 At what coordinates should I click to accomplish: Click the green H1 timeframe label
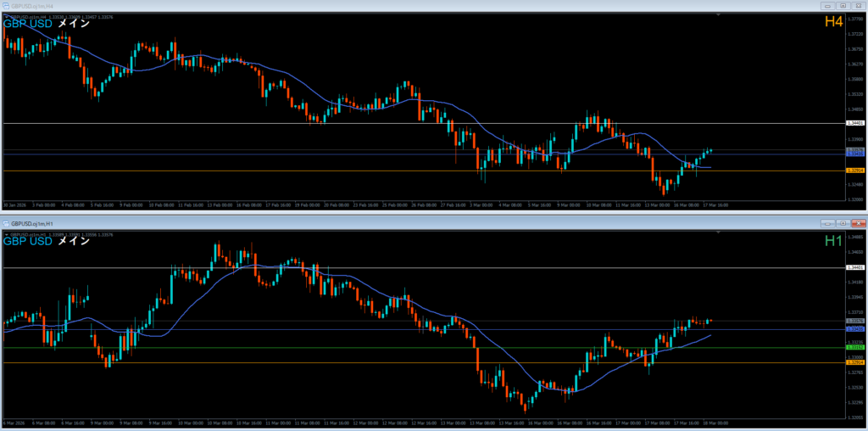pos(834,241)
